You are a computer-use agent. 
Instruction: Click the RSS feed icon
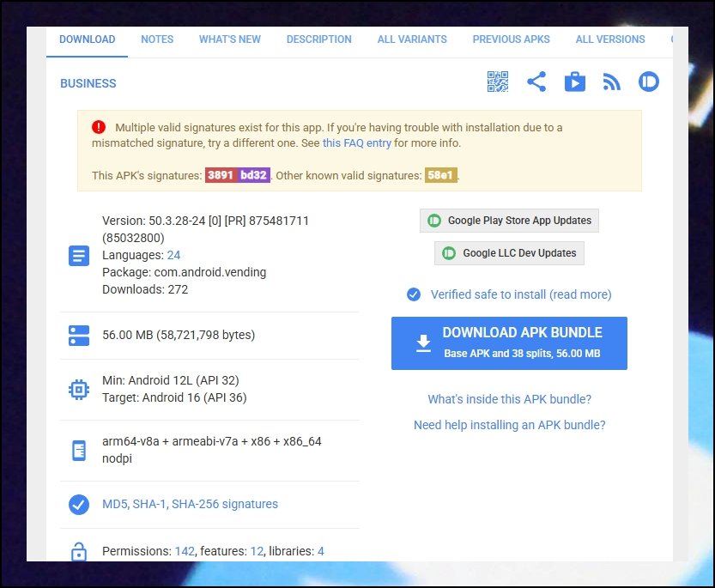(611, 82)
